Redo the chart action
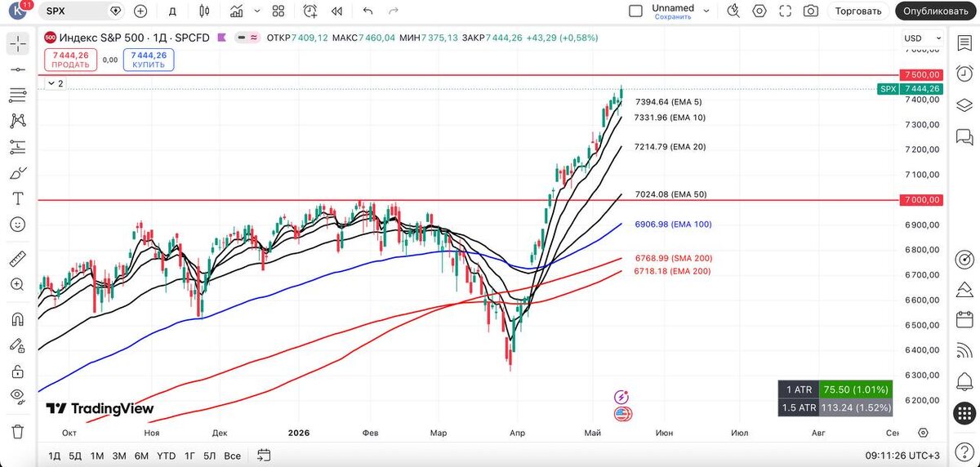Viewport: 980px width, 467px height. (394, 11)
